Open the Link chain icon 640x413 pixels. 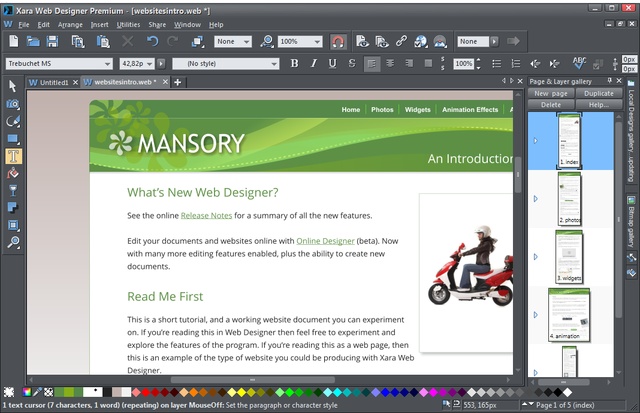(x=401, y=41)
